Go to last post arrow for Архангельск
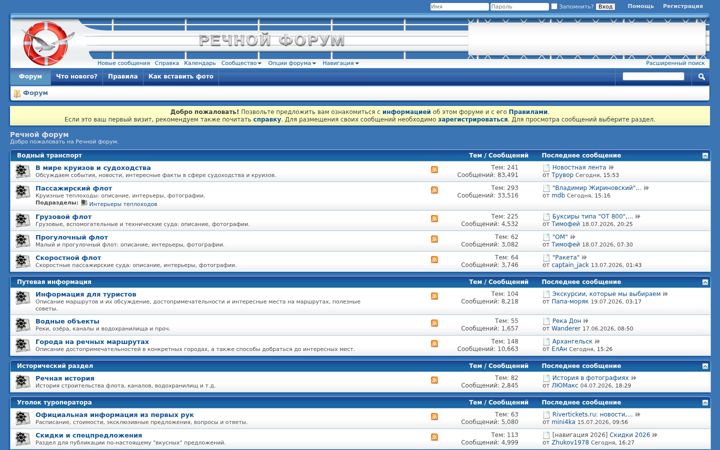720x450 pixels. click(x=597, y=342)
